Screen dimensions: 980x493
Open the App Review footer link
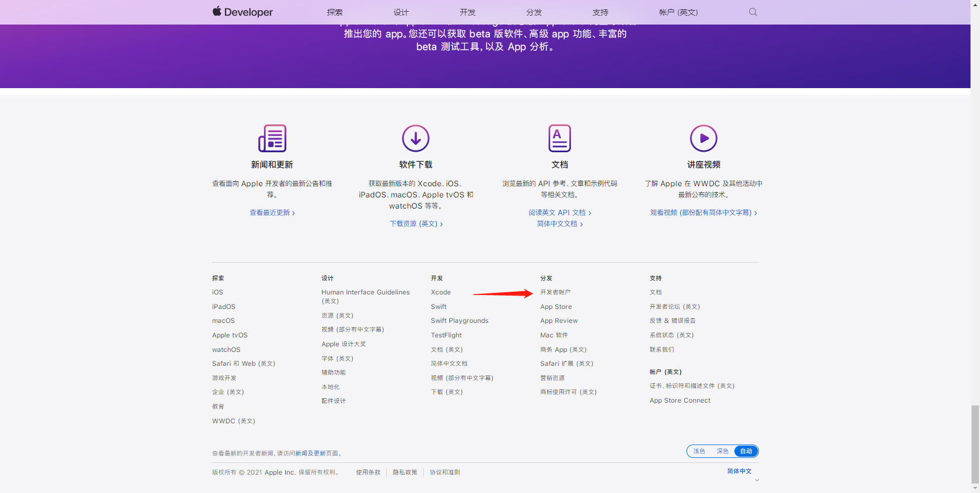click(x=559, y=321)
